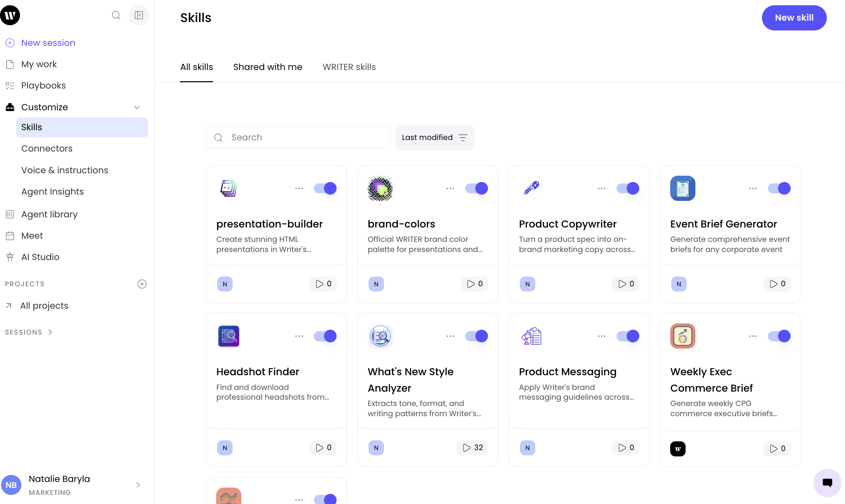Collapse the Customize section chevron
The image size is (845, 504).
point(137,107)
